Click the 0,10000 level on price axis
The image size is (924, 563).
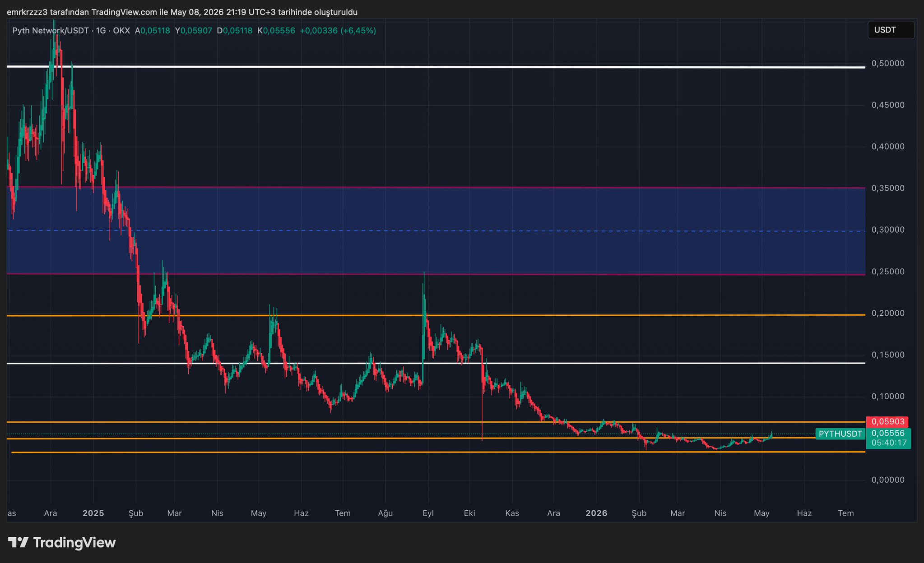tap(888, 397)
